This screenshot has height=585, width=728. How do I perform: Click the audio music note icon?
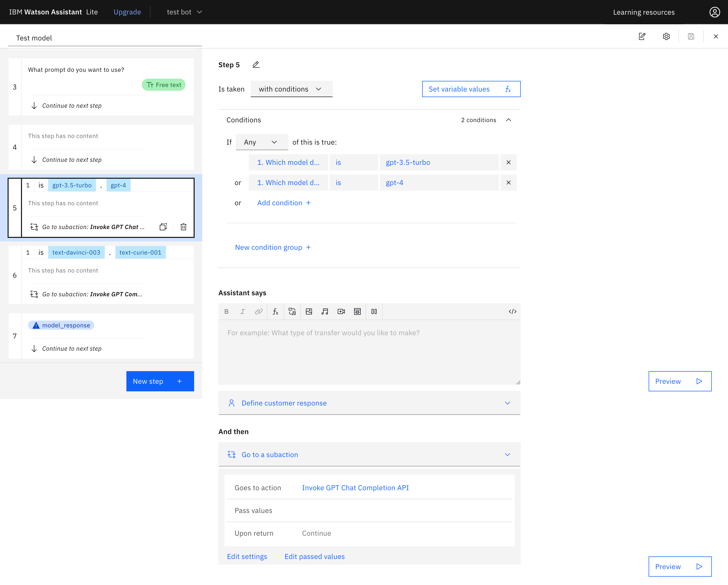(x=325, y=311)
